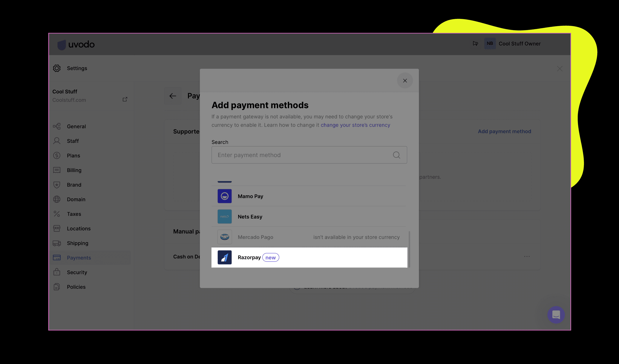Open the Taxes settings page

click(x=74, y=214)
